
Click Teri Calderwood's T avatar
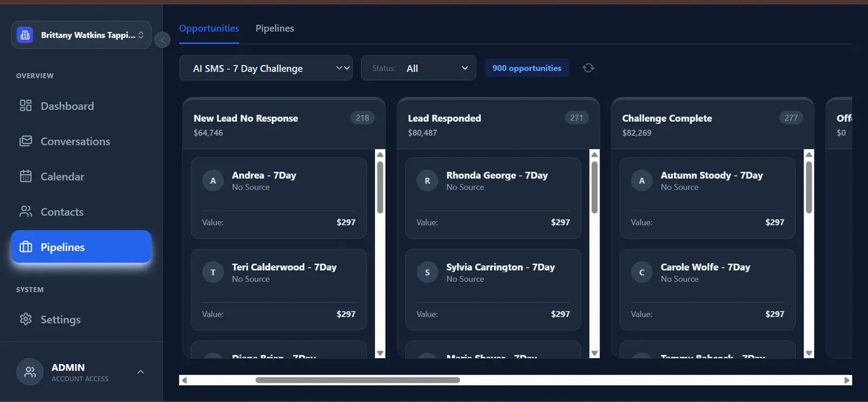click(x=213, y=272)
